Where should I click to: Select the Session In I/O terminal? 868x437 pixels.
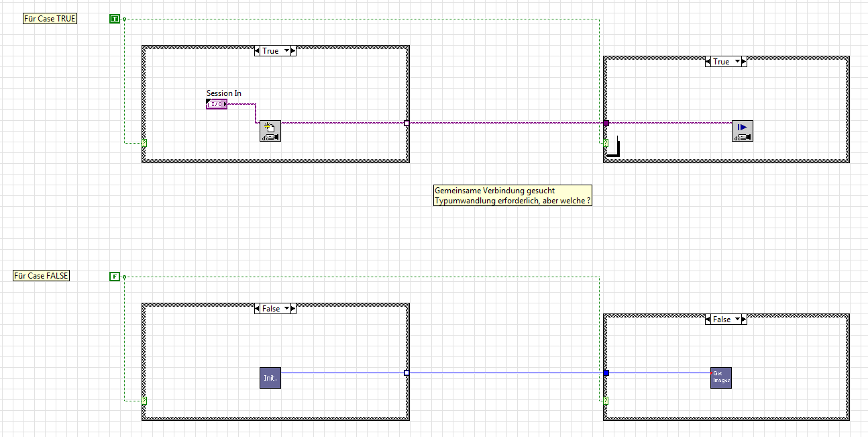click(217, 104)
